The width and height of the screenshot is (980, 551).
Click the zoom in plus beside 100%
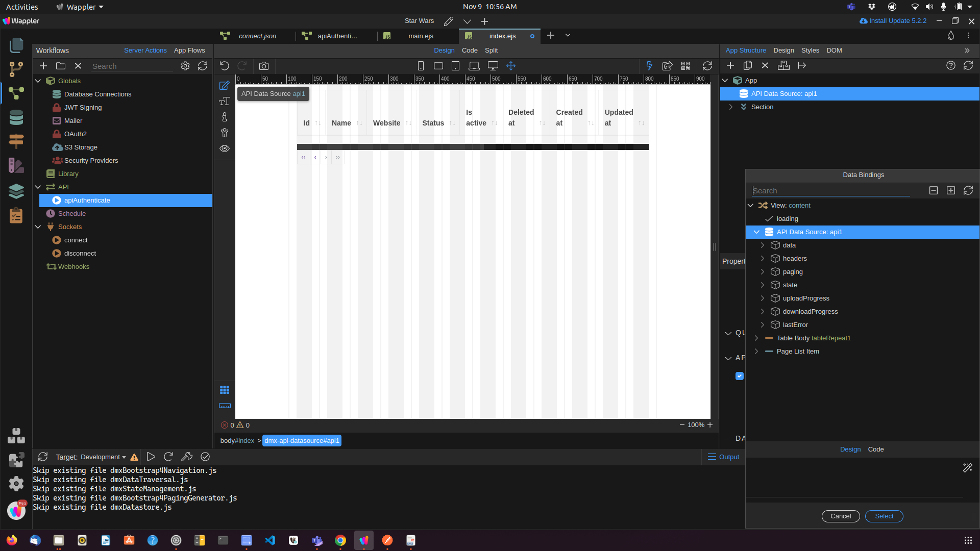(710, 425)
